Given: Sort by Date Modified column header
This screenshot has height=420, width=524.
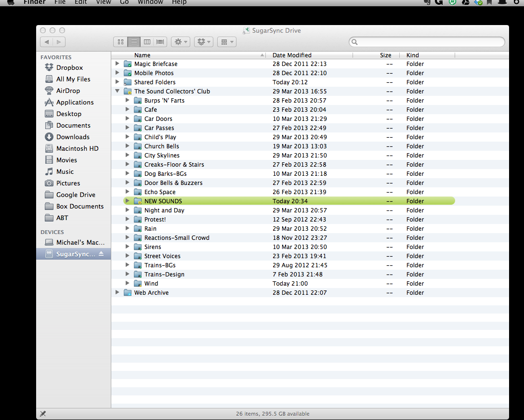Looking at the screenshot, I should point(292,55).
